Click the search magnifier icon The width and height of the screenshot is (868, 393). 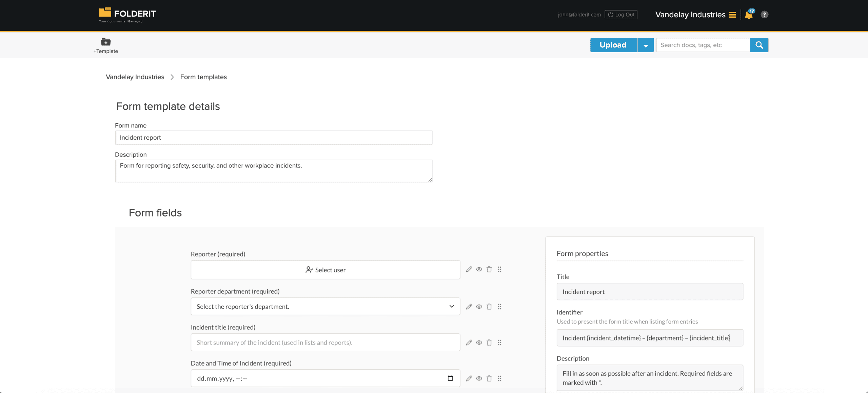(x=759, y=45)
